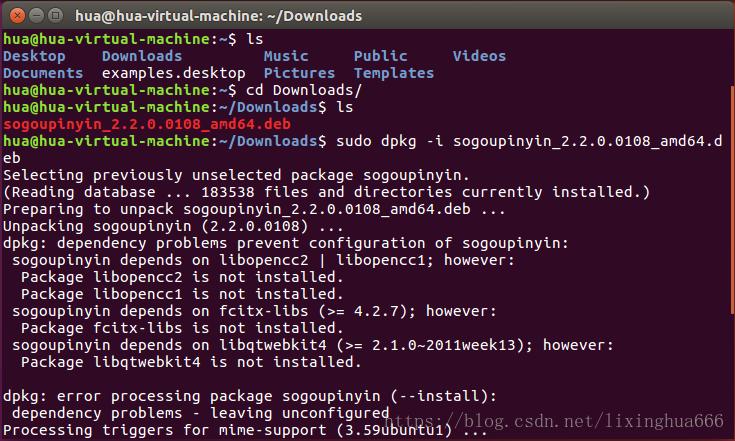Viewport: 735px width, 441px height.
Task: Click 'depends on libopencc2 | libopencc1' line
Action: click(x=263, y=260)
